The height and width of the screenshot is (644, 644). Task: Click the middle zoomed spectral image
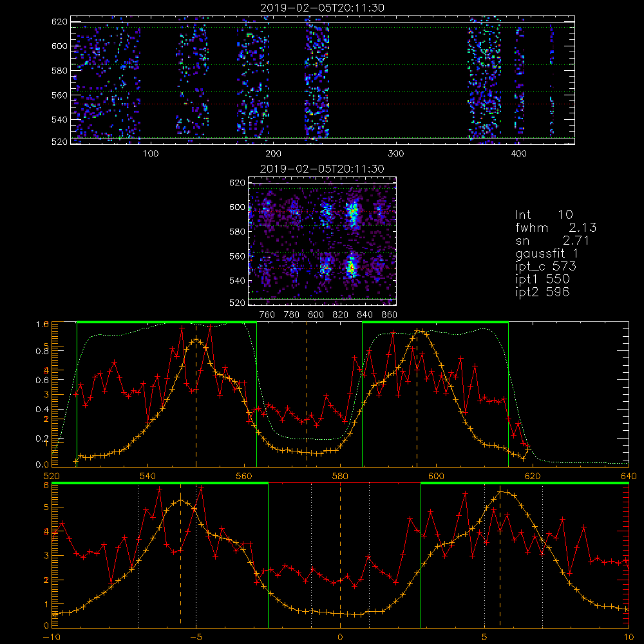323,241
